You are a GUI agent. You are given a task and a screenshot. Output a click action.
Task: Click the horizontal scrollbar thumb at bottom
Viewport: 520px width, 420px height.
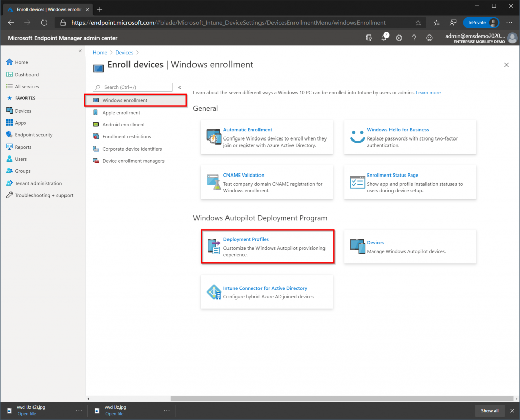pyautogui.click(x=342, y=399)
